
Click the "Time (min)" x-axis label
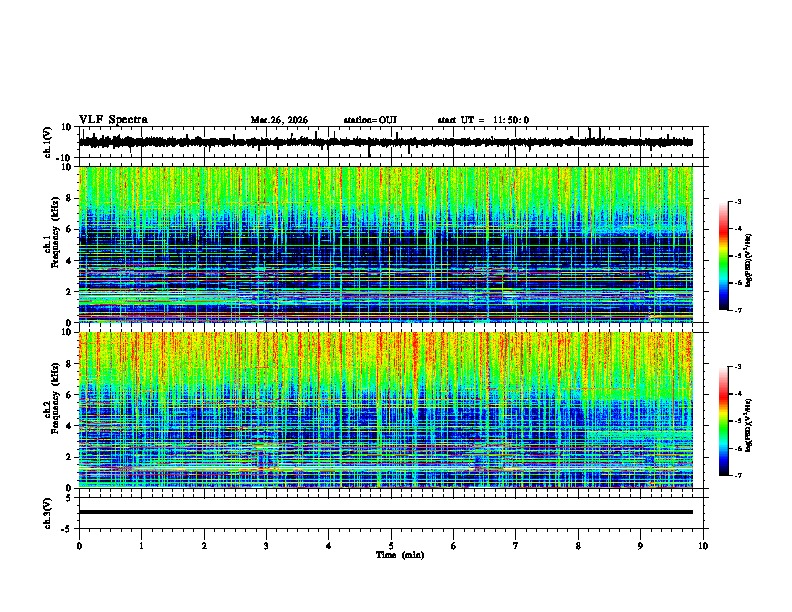[x=400, y=555]
